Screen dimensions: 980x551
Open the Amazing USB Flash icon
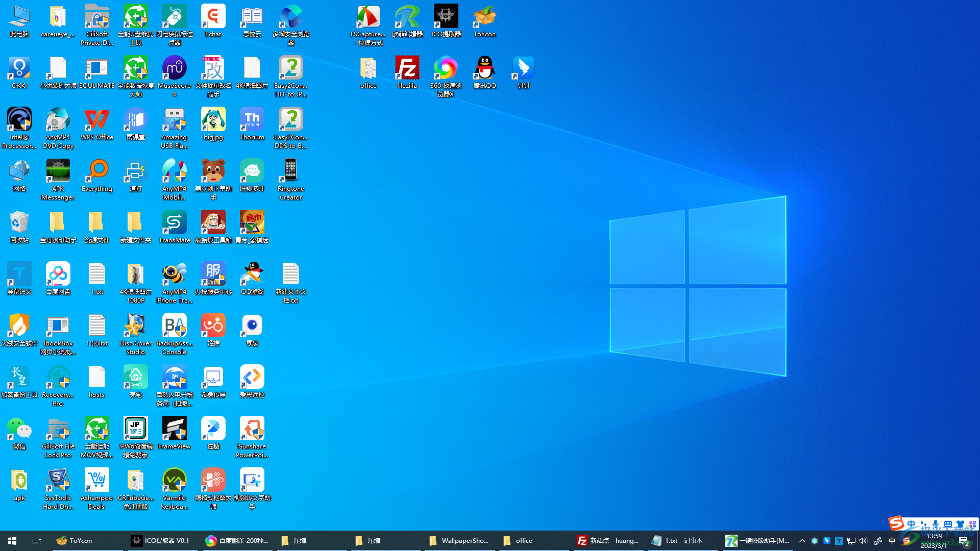(174, 128)
